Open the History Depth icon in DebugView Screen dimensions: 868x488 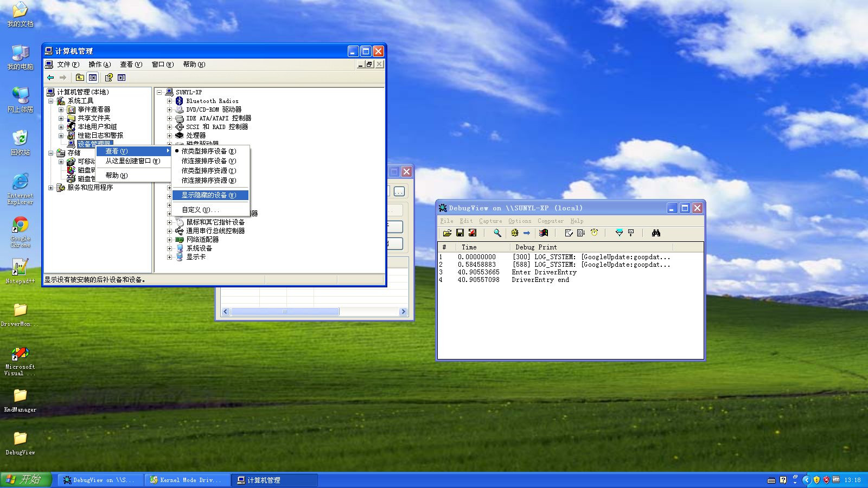tap(631, 233)
